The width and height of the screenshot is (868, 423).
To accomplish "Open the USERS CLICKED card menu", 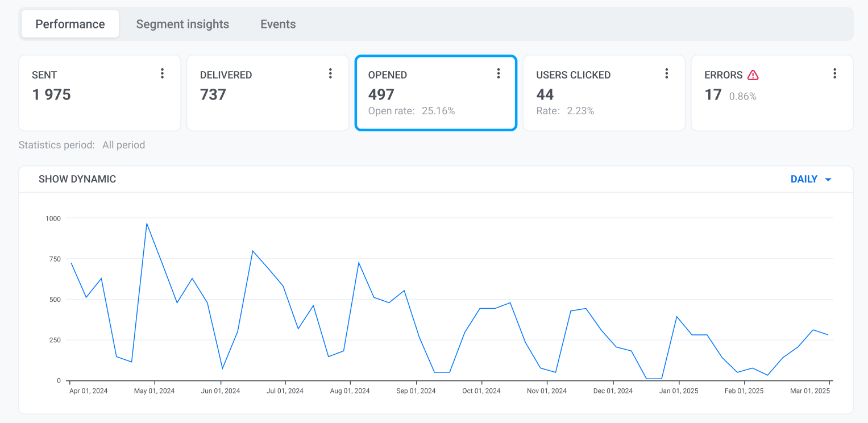I will coord(667,73).
